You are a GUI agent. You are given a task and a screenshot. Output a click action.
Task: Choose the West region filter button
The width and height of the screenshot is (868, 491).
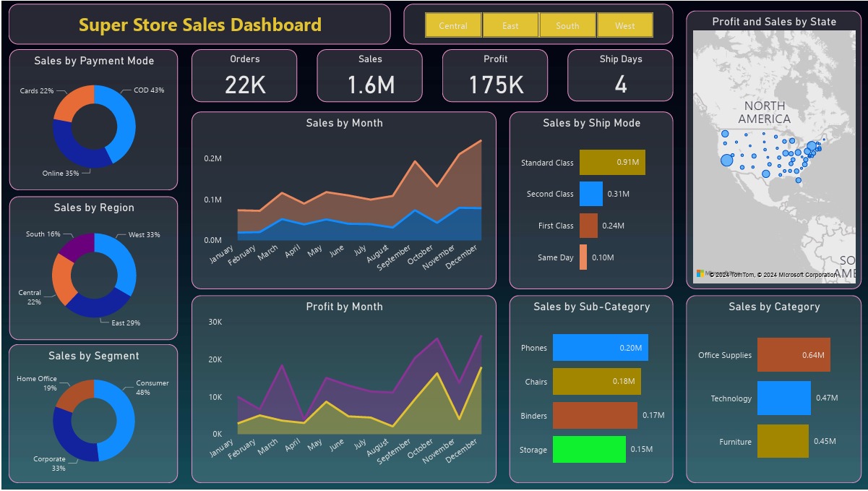(624, 25)
